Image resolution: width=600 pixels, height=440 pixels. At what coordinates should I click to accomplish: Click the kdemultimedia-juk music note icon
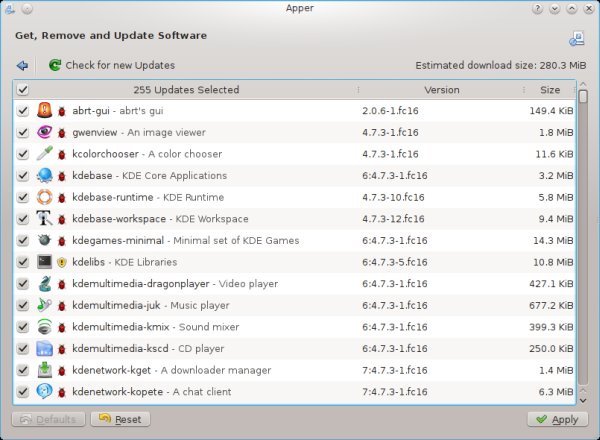click(44, 305)
